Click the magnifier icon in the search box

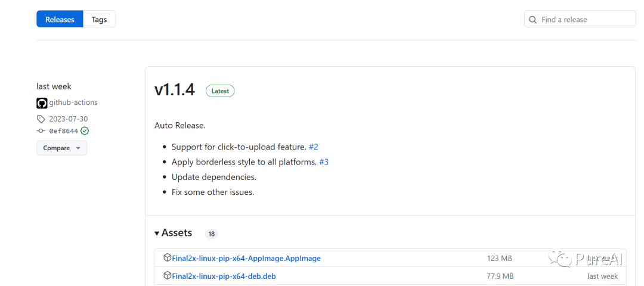click(x=532, y=20)
